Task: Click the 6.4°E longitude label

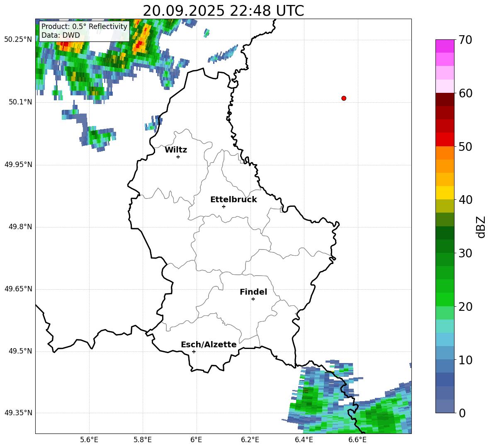Action: [304, 440]
